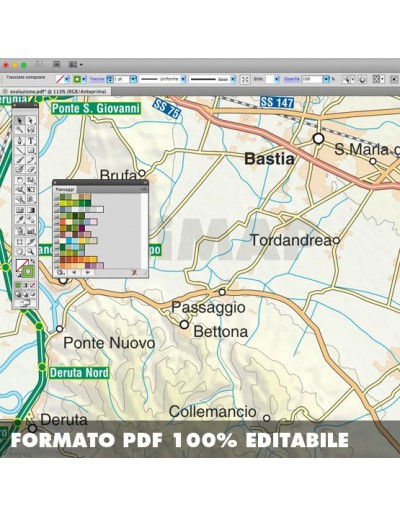Select the Eraser tool

tap(30, 169)
